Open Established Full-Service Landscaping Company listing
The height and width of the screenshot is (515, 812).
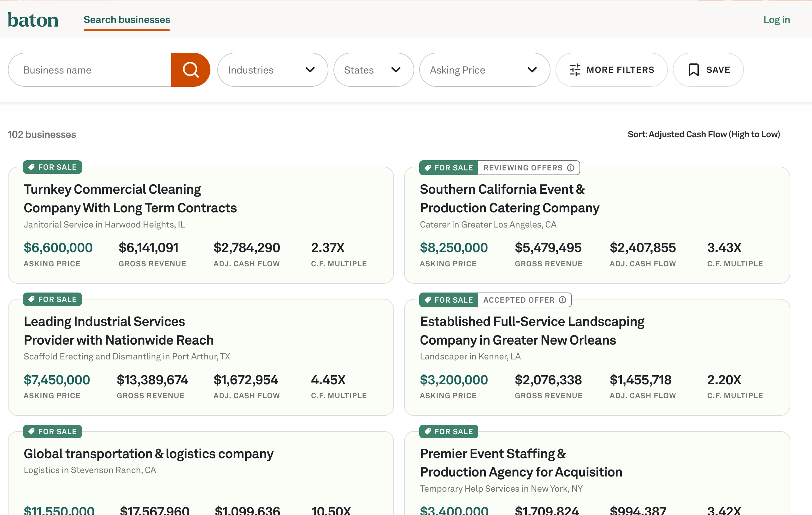(x=532, y=331)
